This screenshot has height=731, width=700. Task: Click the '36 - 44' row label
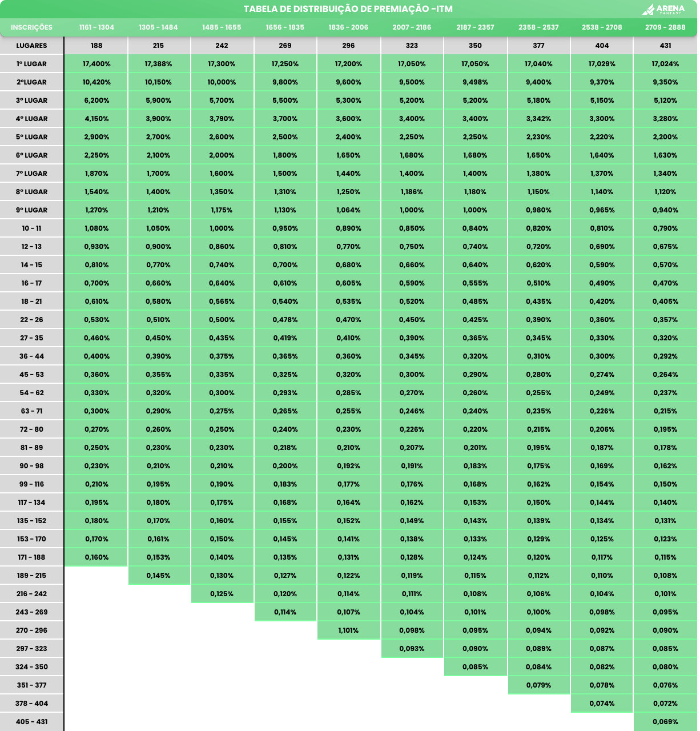(31, 356)
